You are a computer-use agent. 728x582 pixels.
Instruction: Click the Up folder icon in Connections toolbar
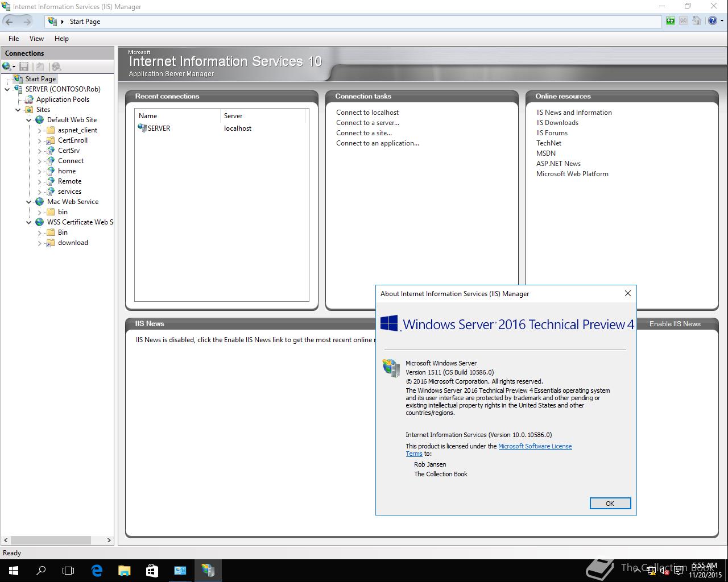40,66
